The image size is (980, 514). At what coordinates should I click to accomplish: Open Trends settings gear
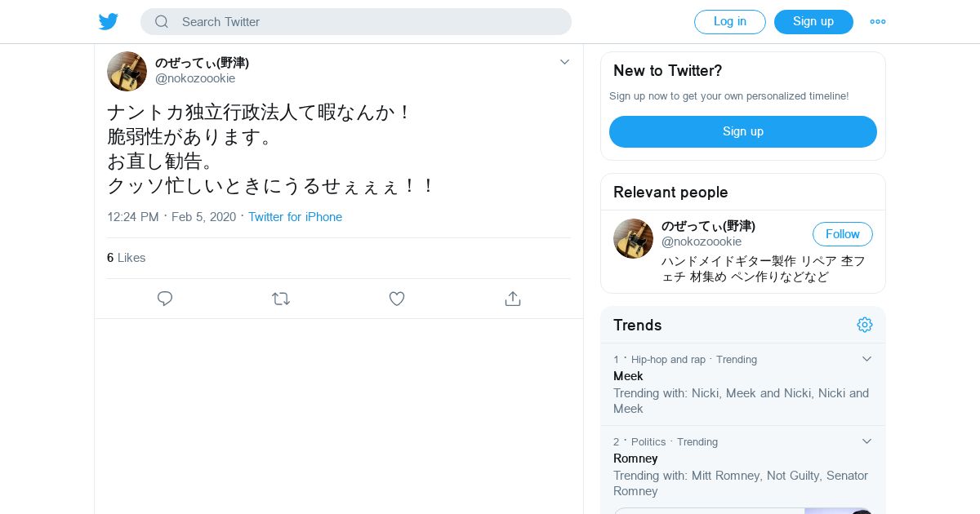point(865,325)
